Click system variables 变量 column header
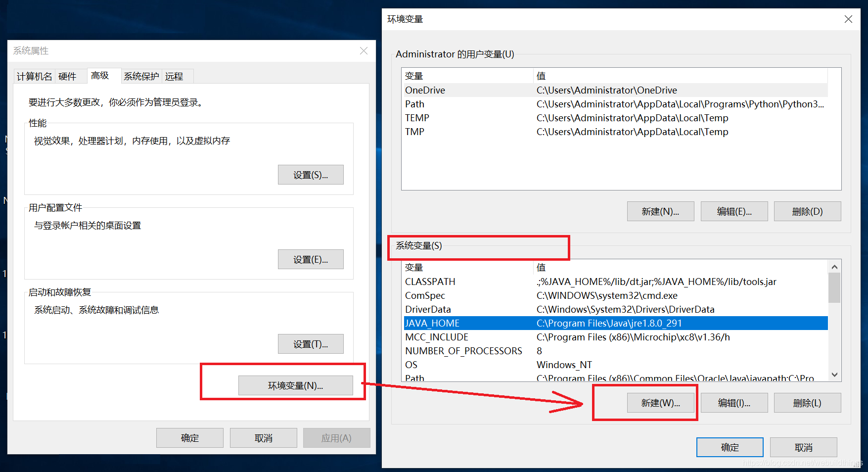868x472 pixels. point(468,267)
